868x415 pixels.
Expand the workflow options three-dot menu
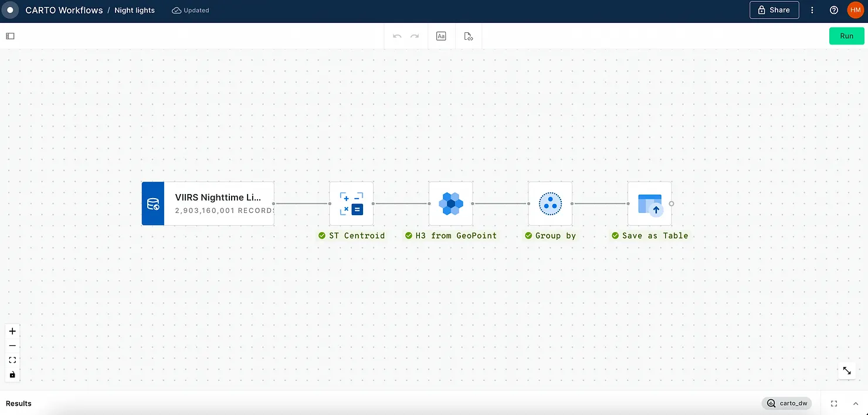pyautogui.click(x=812, y=10)
